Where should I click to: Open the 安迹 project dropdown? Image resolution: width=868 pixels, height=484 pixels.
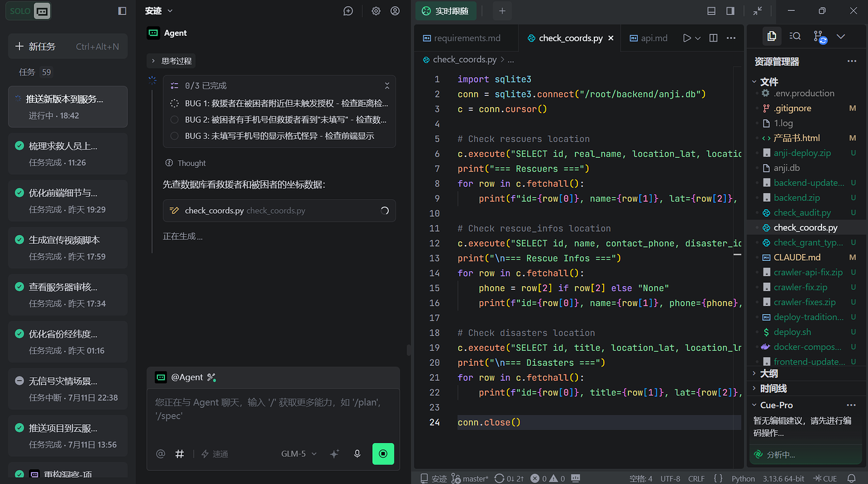159,11
